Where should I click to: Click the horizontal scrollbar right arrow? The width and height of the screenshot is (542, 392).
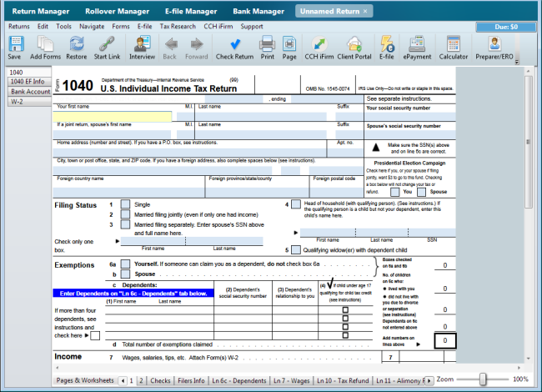pos(519,368)
